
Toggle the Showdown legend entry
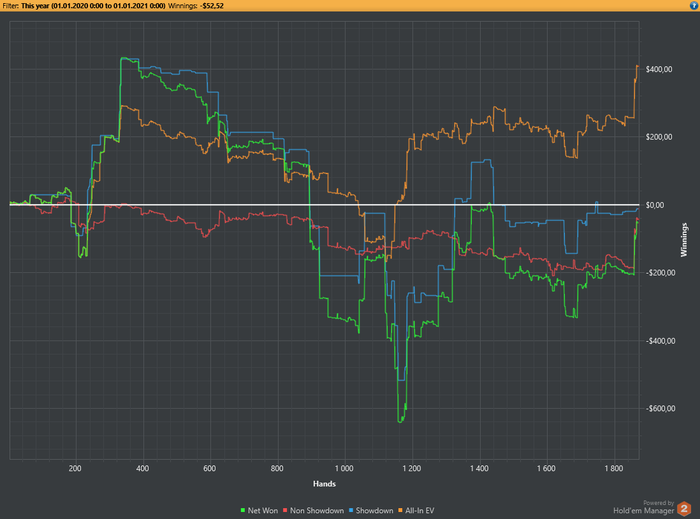[371, 510]
